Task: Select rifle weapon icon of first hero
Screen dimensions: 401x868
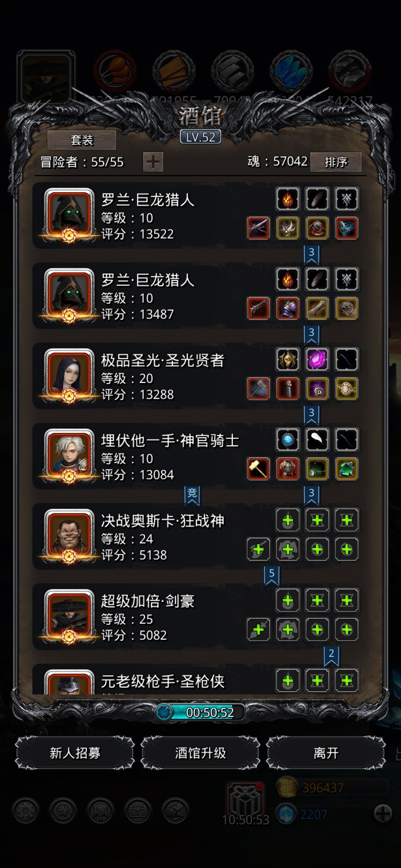Action: tap(258, 228)
